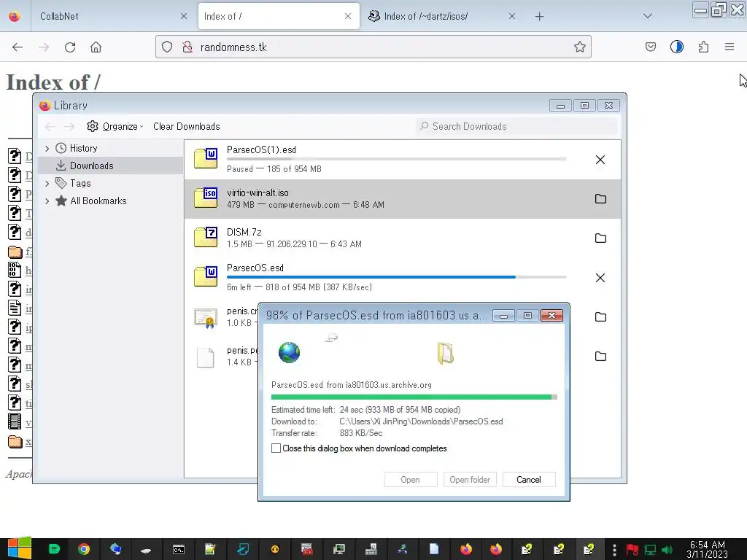Click the insecure connection padlock icon
This screenshot has width=747, height=560.
point(187,47)
